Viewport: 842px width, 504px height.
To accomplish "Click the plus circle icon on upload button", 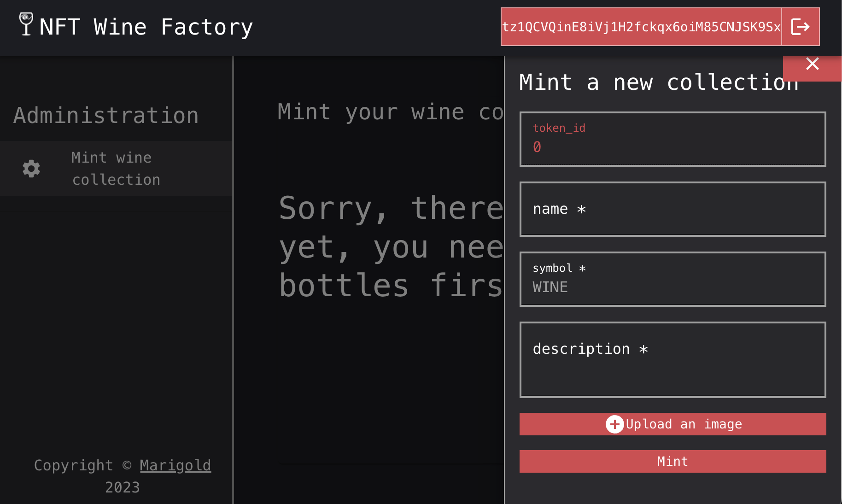I will click(x=614, y=424).
